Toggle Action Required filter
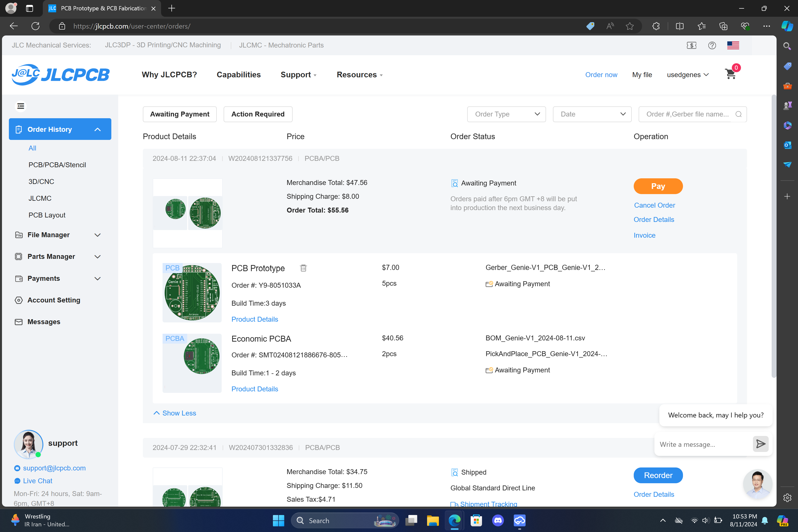 click(258, 114)
